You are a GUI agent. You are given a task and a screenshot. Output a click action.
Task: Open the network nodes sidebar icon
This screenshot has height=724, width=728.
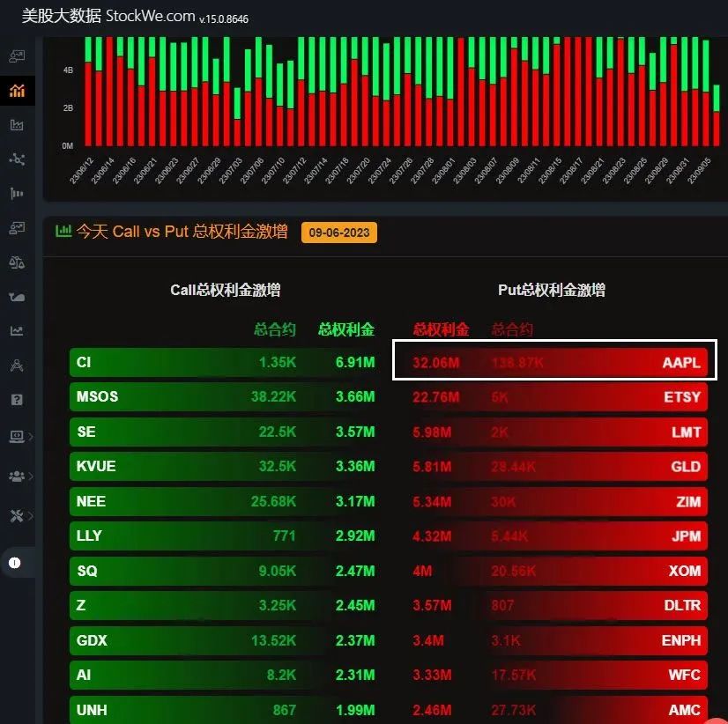[x=17, y=159]
